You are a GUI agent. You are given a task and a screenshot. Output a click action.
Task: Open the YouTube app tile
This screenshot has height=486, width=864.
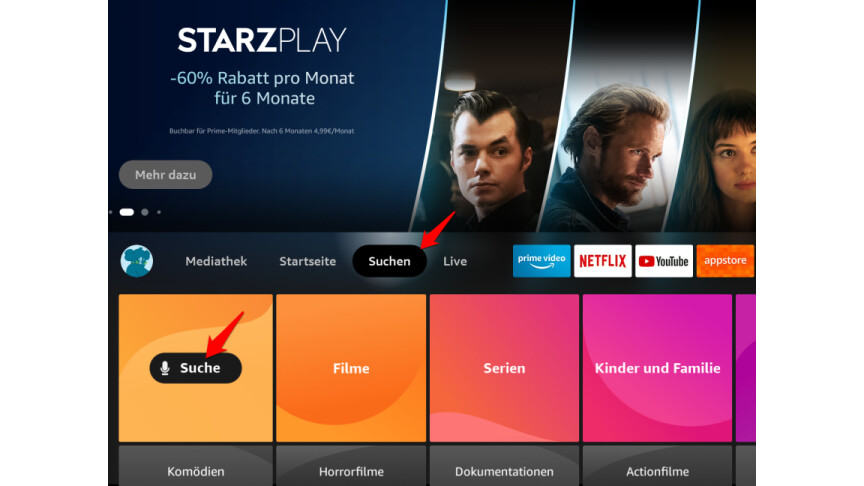664,261
